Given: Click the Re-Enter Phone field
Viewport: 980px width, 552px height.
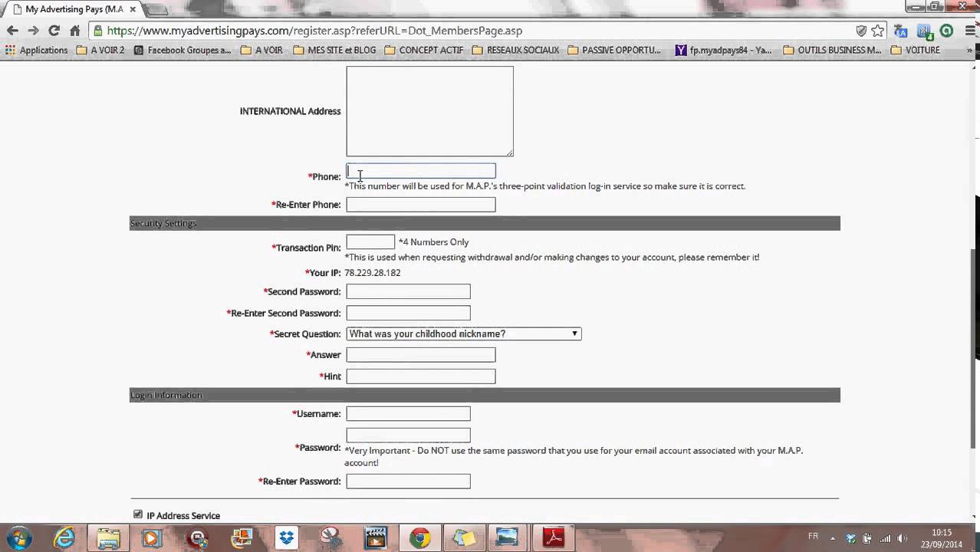Looking at the screenshot, I should (x=421, y=205).
